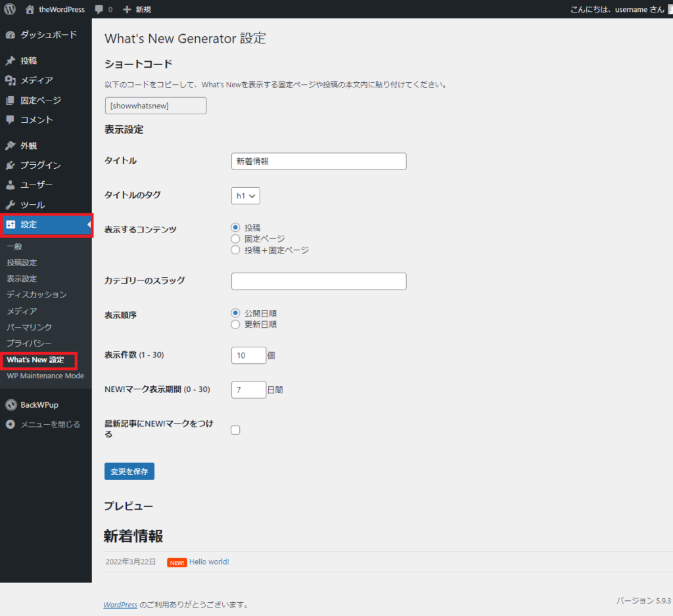Viewport: 673px width, 616px height.
Task: Open プラグイン menu item
Action: point(46,165)
